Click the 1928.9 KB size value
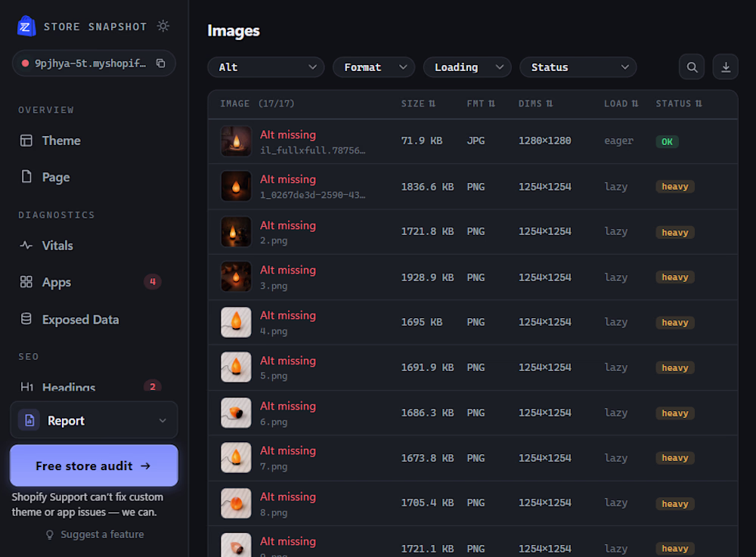The image size is (756, 557). pyautogui.click(x=427, y=277)
